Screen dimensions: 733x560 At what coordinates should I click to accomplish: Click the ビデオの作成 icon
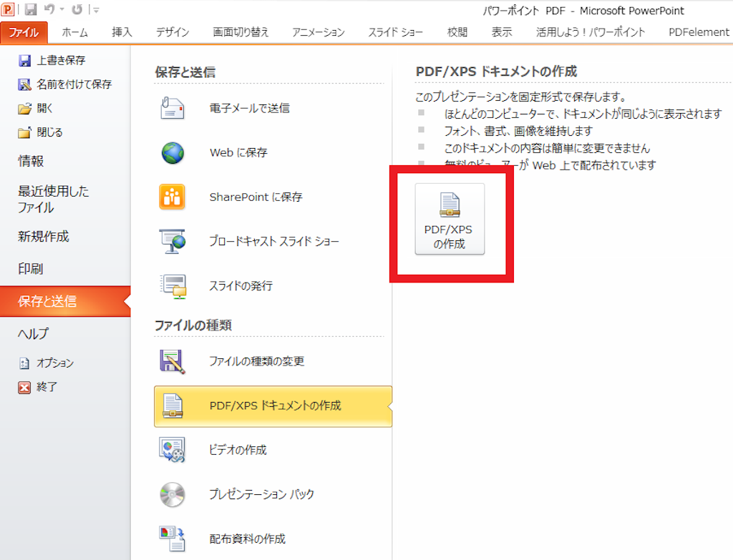click(x=172, y=450)
